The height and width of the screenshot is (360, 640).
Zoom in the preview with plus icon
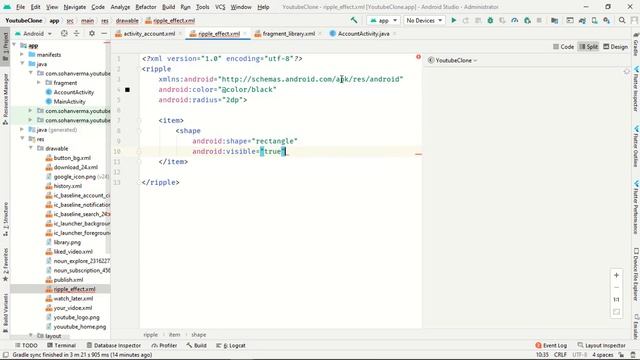click(616, 276)
